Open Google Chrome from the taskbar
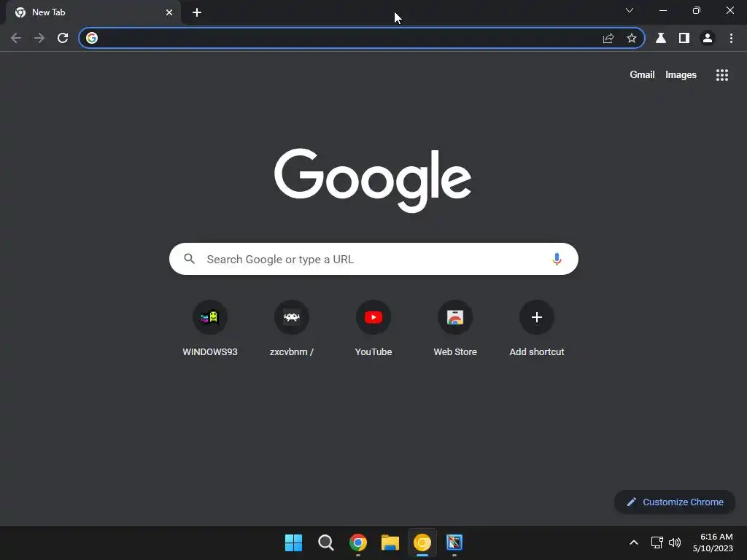Image resolution: width=747 pixels, height=560 pixels. tap(358, 542)
